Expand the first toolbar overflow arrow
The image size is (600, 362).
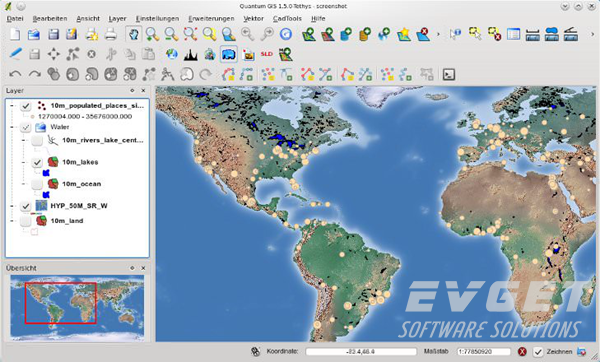click(438, 34)
